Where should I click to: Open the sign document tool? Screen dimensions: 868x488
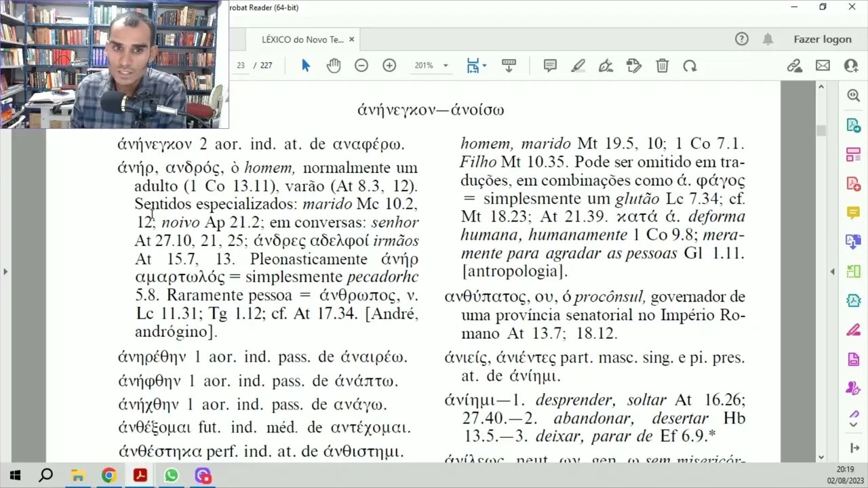(606, 66)
